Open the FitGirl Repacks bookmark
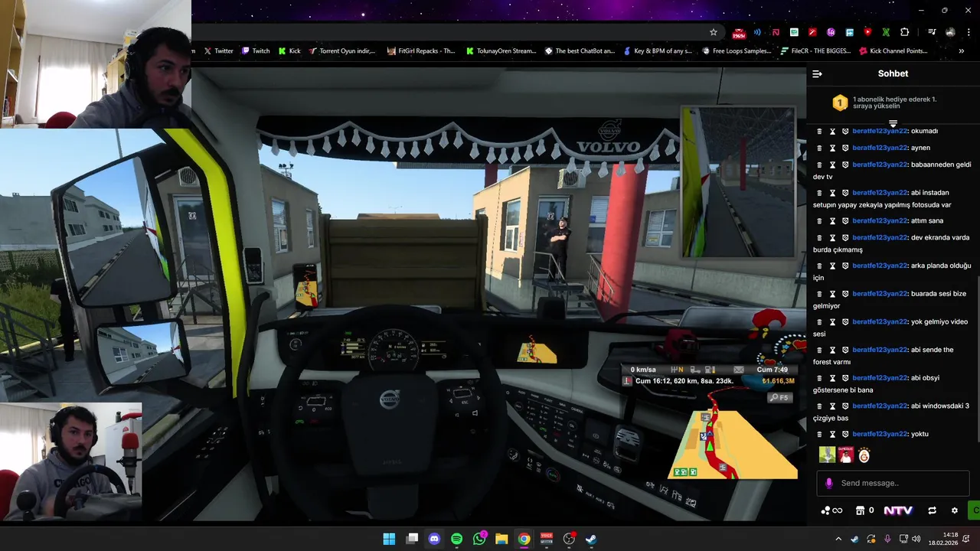The image size is (980, 551). tap(421, 51)
